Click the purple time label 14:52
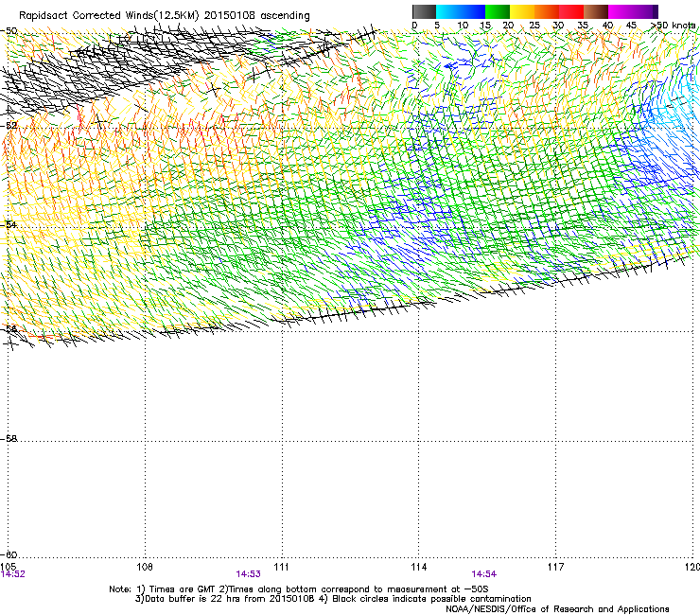The width and height of the screenshot is (700, 615). coord(13,574)
